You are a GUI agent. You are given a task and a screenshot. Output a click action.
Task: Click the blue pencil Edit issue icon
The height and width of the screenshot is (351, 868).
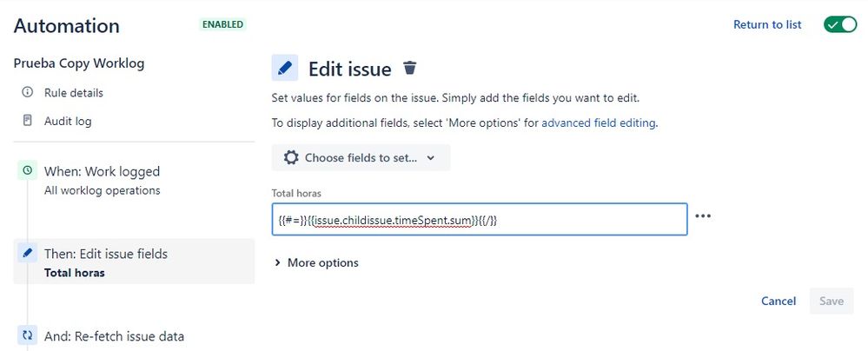[x=284, y=68]
